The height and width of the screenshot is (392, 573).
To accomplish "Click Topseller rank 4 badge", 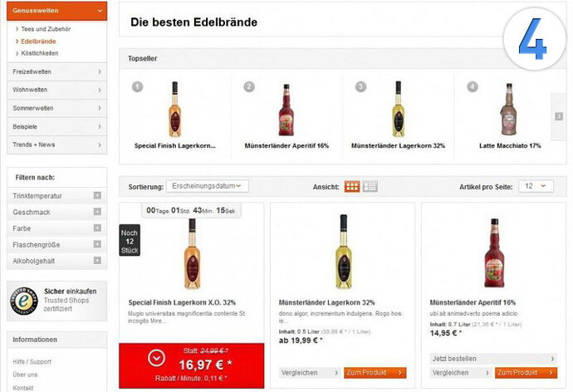I will [x=473, y=87].
